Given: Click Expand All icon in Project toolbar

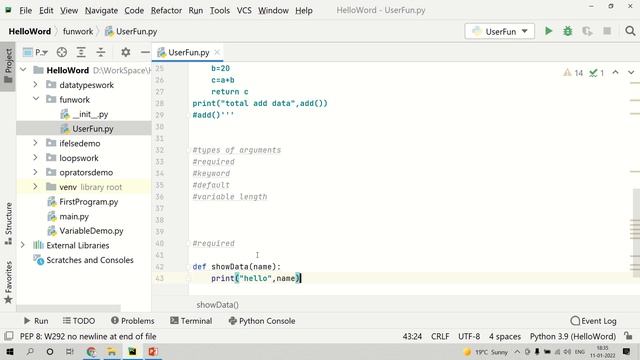Looking at the screenshot, I should coord(81,52).
